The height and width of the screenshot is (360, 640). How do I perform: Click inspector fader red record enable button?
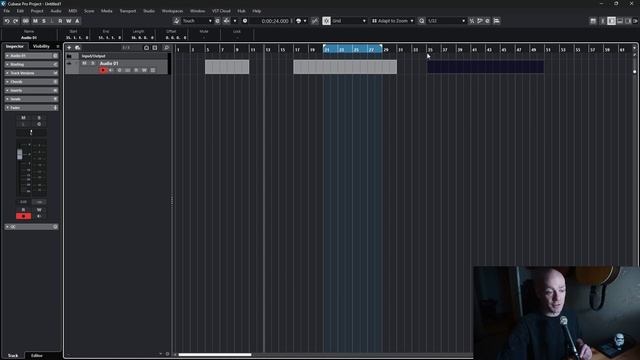pyautogui.click(x=23, y=216)
